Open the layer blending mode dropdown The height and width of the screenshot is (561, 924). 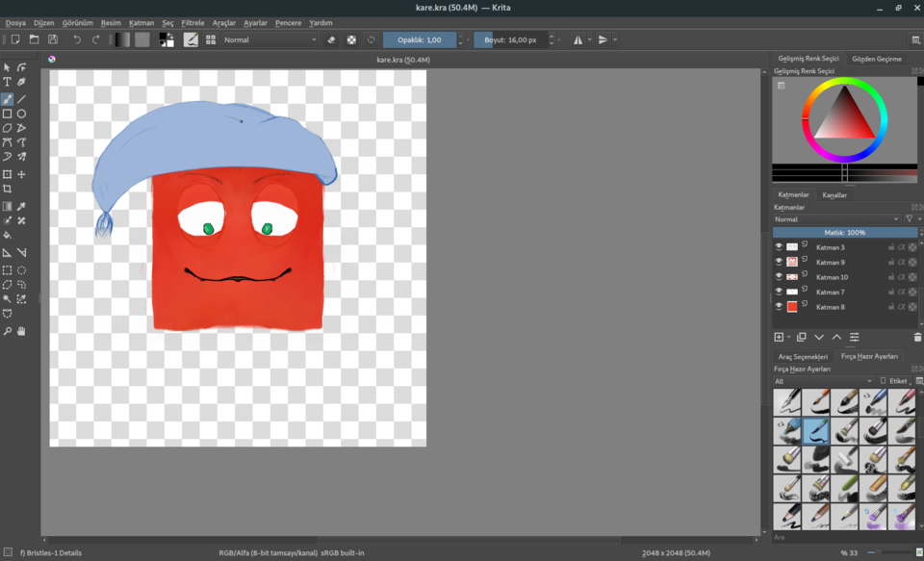tap(837, 219)
